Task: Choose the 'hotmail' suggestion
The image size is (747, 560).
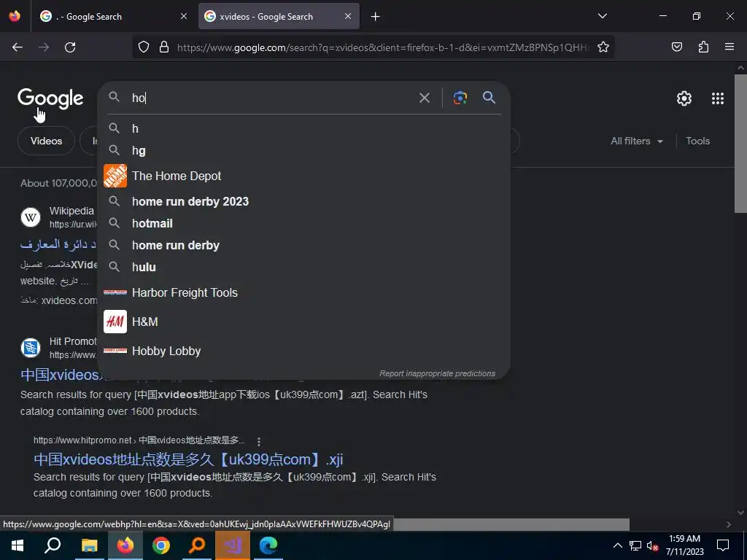Action: tap(303, 223)
